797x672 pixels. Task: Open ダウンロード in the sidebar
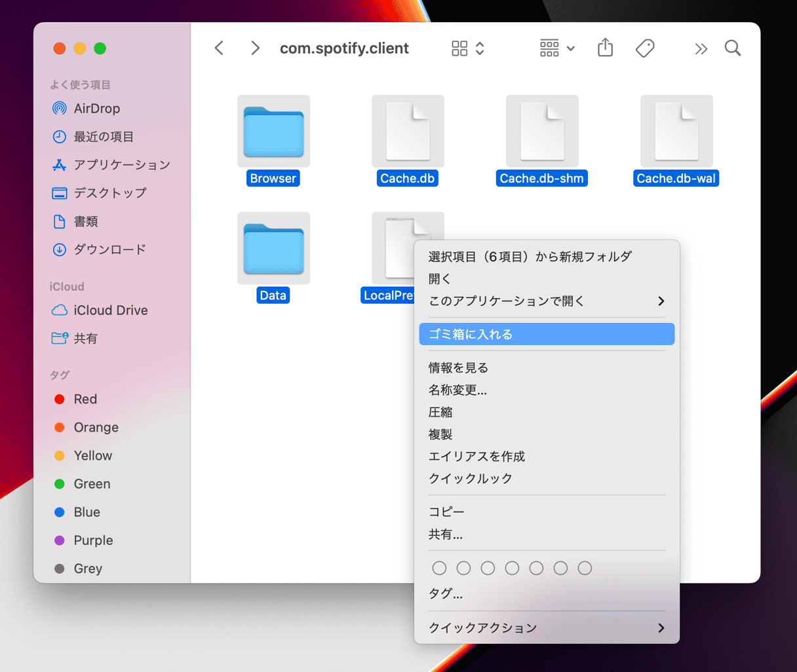[x=109, y=250]
